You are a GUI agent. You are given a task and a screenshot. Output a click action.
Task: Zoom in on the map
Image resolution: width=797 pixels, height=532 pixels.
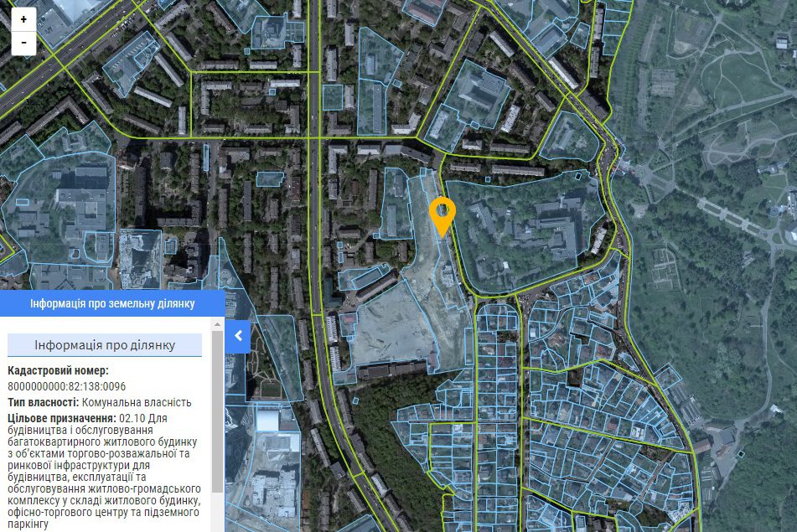click(23, 18)
